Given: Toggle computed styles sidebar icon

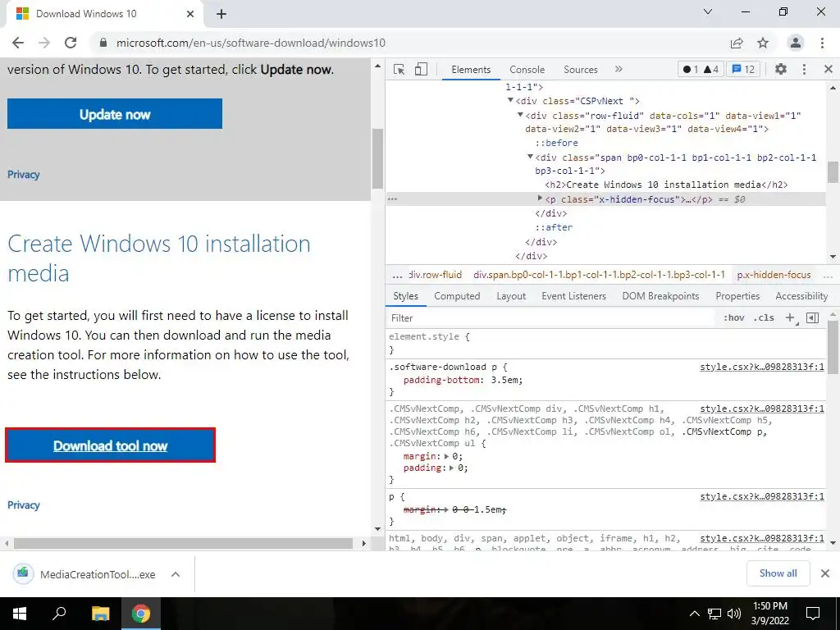Looking at the screenshot, I should coord(813,317).
